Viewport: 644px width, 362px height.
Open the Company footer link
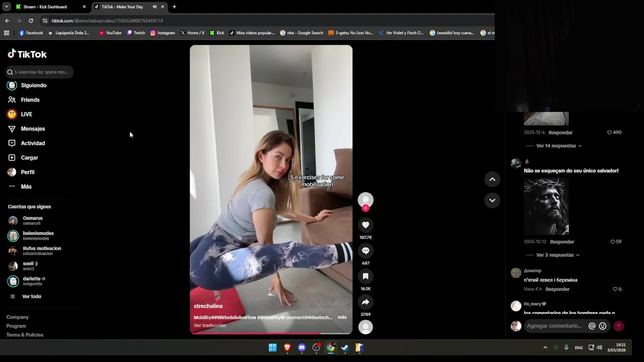pyautogui.click(x=18, y=317)
